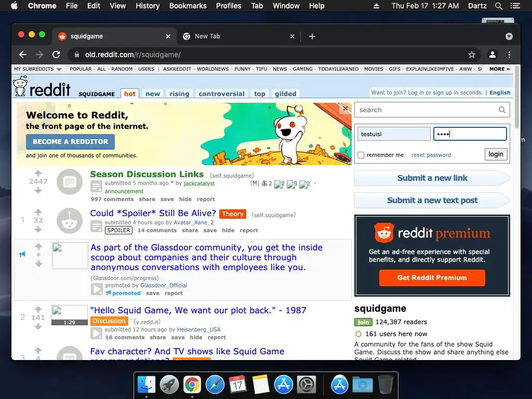Open a new tab with plus button
This screenshot has width=532, height=399.
(312, 36)
